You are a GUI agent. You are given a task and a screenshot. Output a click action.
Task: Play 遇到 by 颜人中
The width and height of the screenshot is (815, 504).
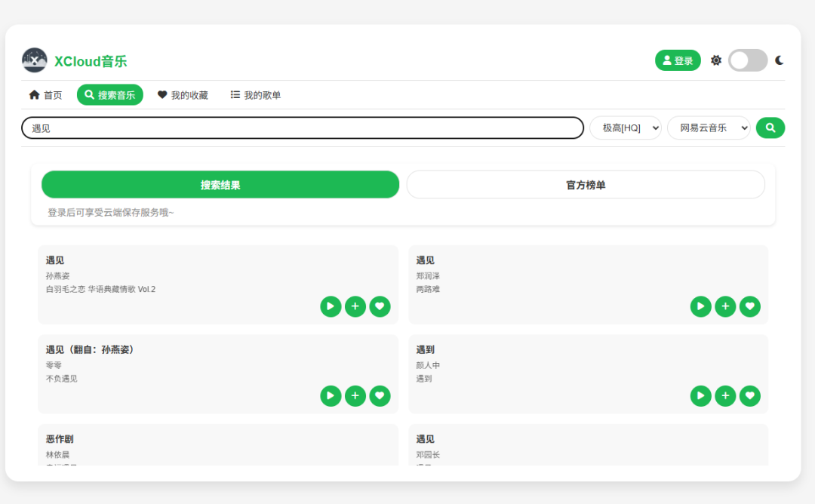700,395
